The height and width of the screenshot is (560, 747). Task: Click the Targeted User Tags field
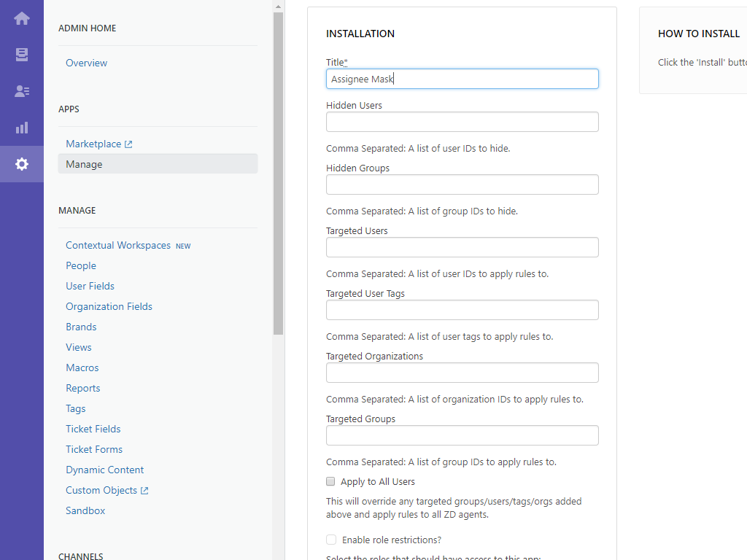click(462, 310)
